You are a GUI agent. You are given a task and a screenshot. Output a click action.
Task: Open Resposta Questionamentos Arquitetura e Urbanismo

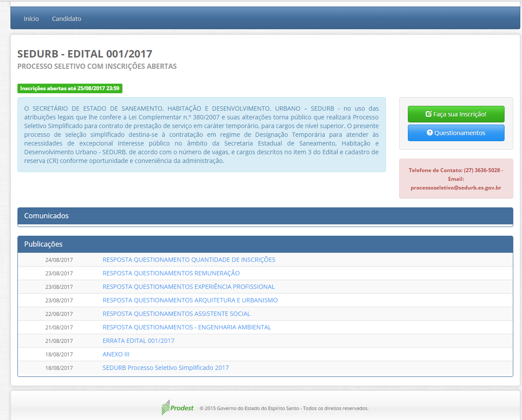click(x=190, y=300)
